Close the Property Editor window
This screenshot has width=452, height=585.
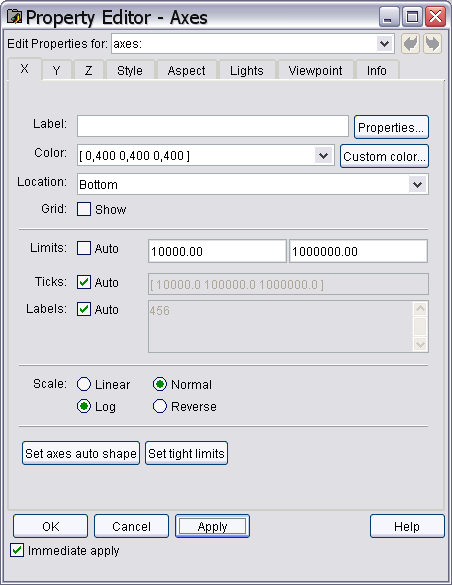(x=436, y=17)
